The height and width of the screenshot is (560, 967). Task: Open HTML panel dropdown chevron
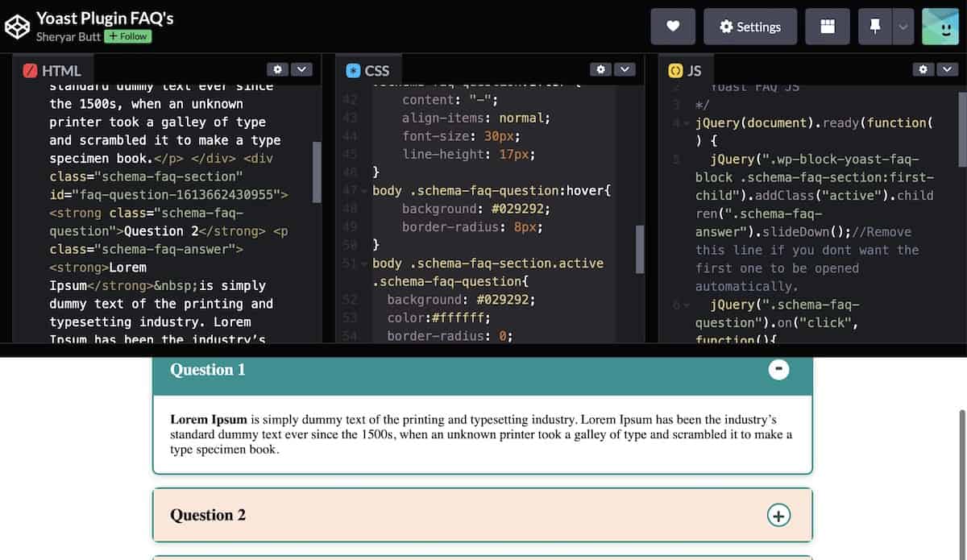pos(301,70)
